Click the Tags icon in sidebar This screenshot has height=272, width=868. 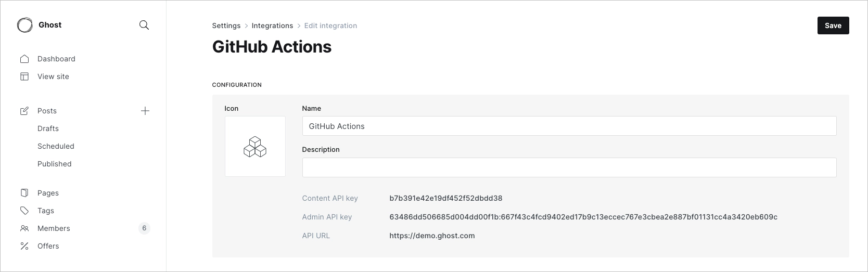click(x=24, y=211)
